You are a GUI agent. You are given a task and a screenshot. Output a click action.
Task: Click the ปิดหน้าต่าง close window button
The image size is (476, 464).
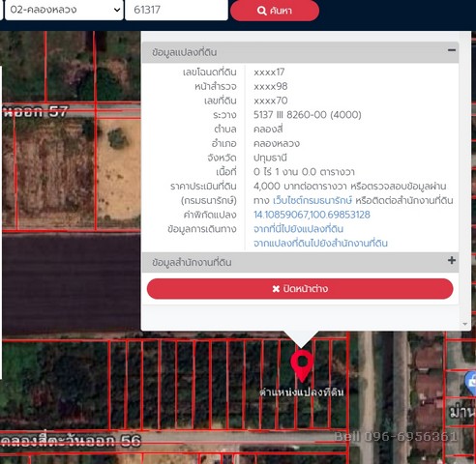(x=300, y=289)
